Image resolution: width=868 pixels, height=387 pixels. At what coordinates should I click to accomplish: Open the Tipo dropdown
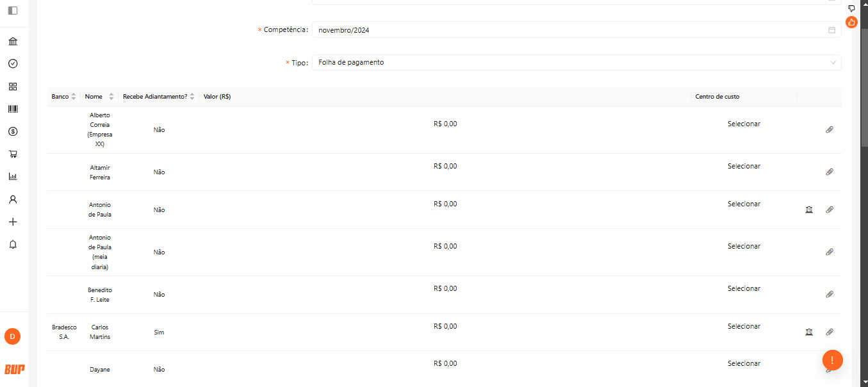pos(577,62)
